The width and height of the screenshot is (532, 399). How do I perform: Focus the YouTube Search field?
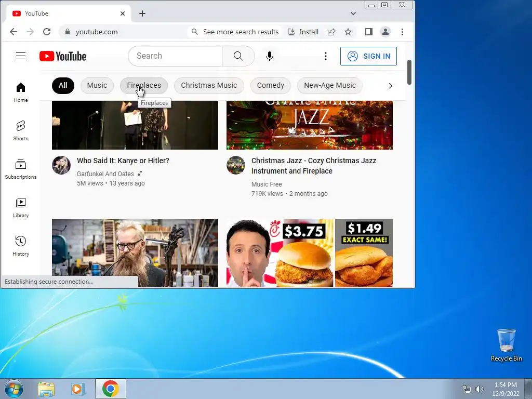[175, 56]
